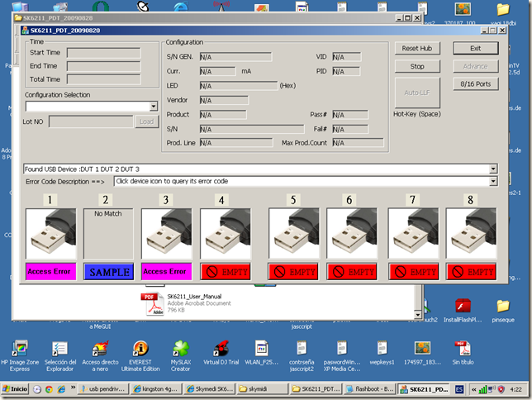
Task: Open WLAN_F25 desktop file icon
Action: pyautogui.click(x=262, y=352)
